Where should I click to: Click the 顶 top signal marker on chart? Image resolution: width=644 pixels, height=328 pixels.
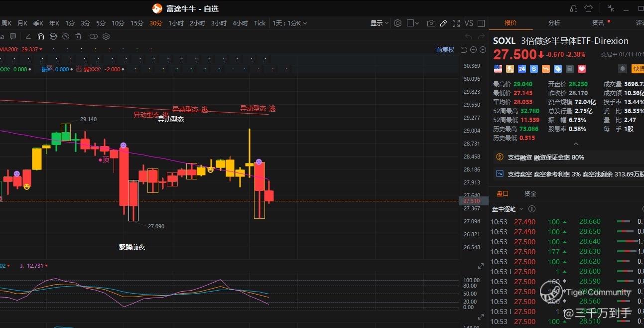104,160
